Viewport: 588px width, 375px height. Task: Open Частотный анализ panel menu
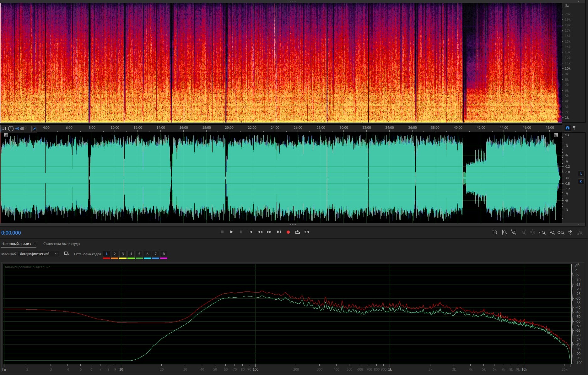coord(35,244)
